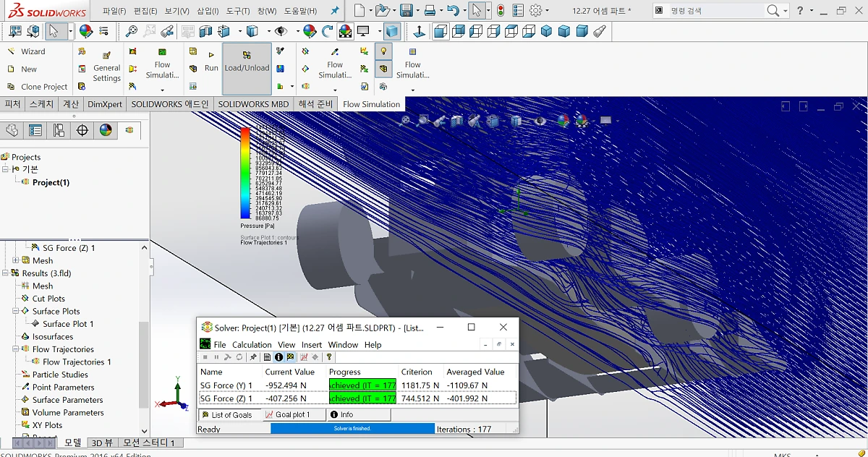The height and width of the screenshot is (457, 868).
Task: Toggle the 3D view cube button in toolbar
Action: click(391, 31)
